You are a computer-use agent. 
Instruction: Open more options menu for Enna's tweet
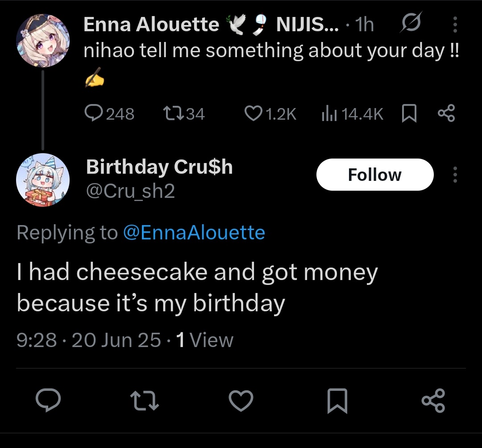[455, 24]
